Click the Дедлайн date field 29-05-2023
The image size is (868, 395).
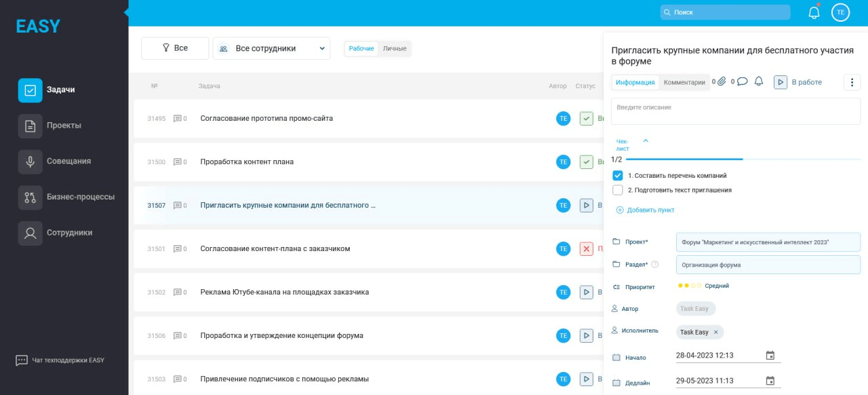point(728,381)
